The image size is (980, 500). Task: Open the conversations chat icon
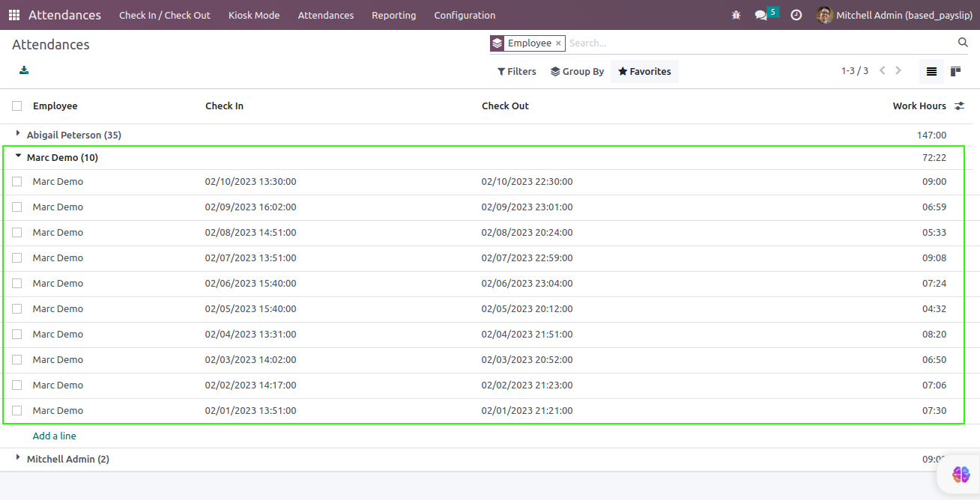tap(761, 15)
